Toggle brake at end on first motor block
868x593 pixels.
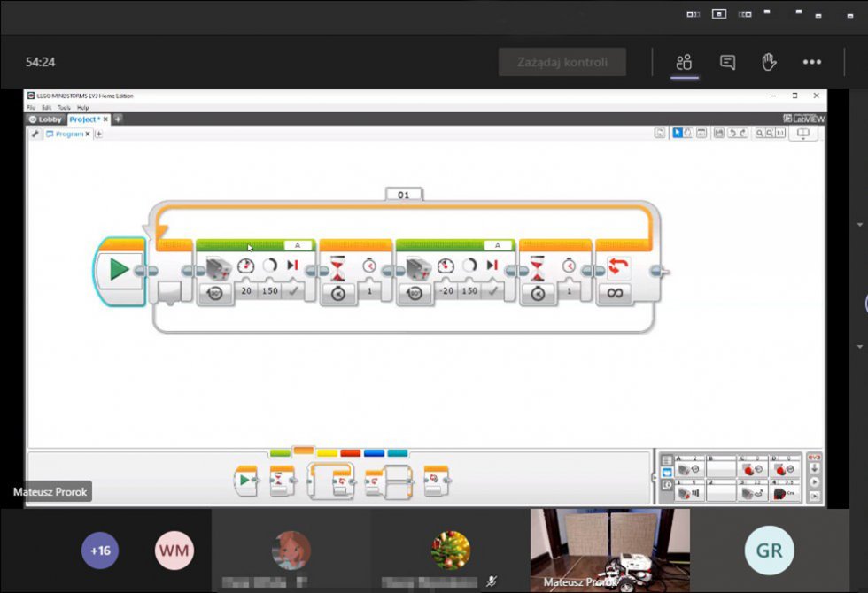[x=293, y=291]
